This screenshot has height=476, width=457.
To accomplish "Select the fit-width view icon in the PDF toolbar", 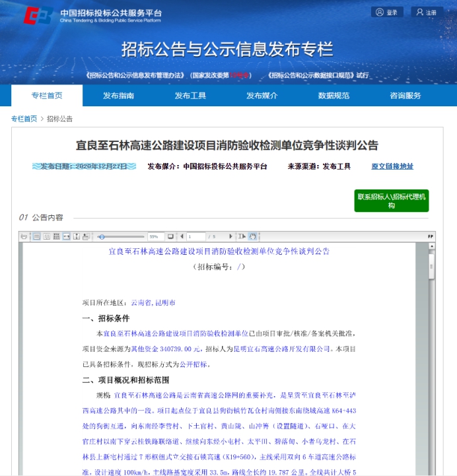I will (x=67, y=236).
